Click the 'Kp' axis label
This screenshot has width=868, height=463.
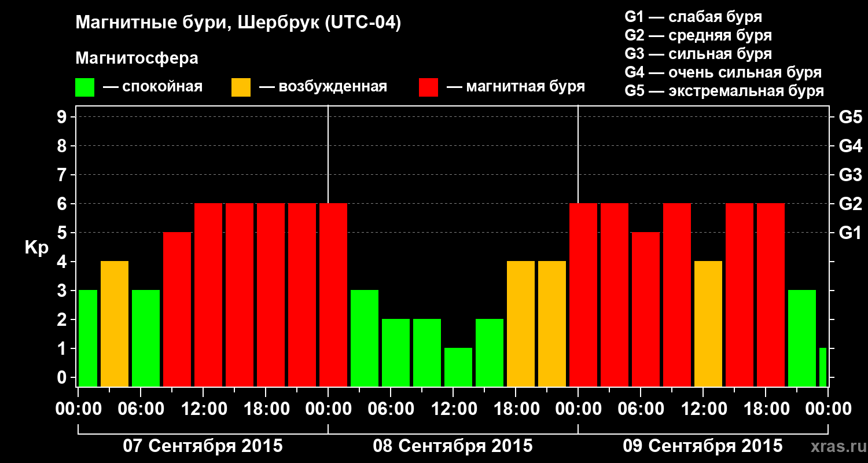pyautogui.click(x=36, y=248)
